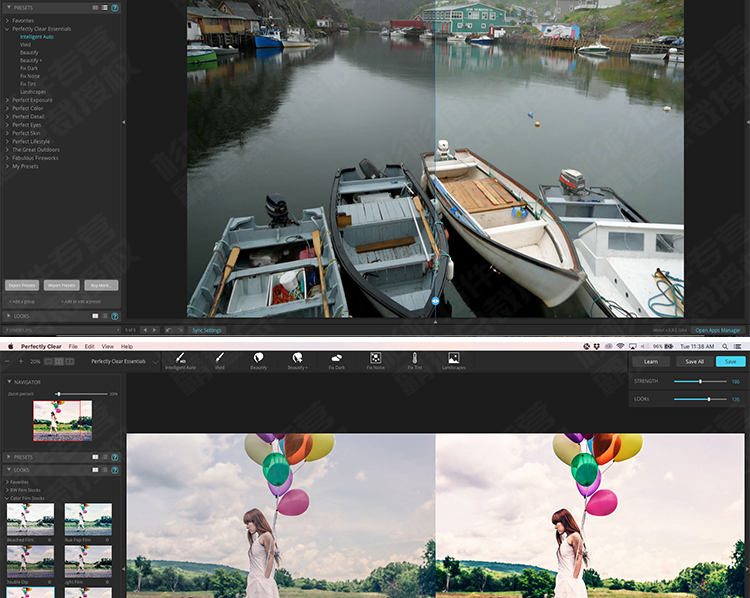The width and height of the screenshot is (750, 598).
Task: Switch to split compare view mode
Action: pos(59,362)
